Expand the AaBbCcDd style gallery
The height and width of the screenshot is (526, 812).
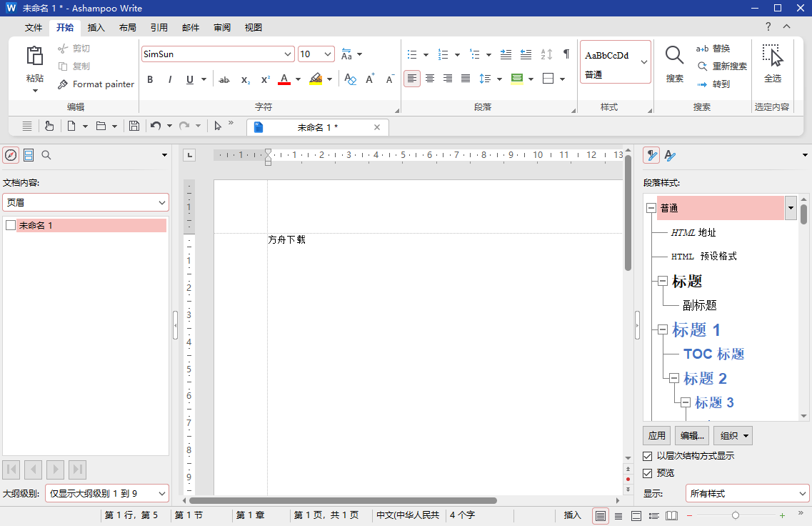pos(644,61)
